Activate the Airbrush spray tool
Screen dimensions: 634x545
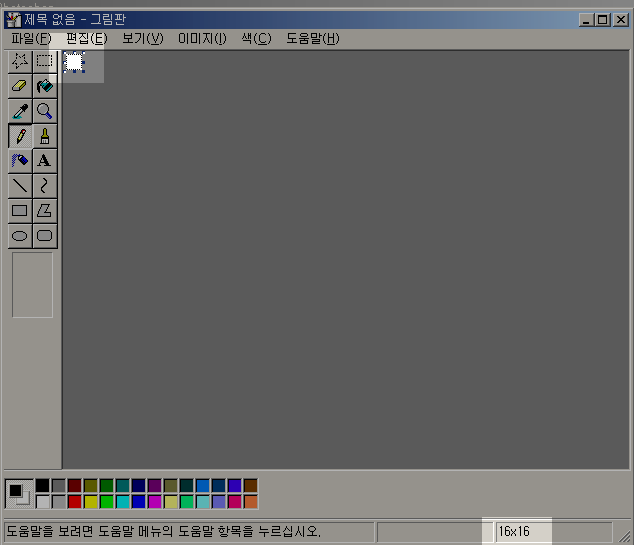(20, 161)
